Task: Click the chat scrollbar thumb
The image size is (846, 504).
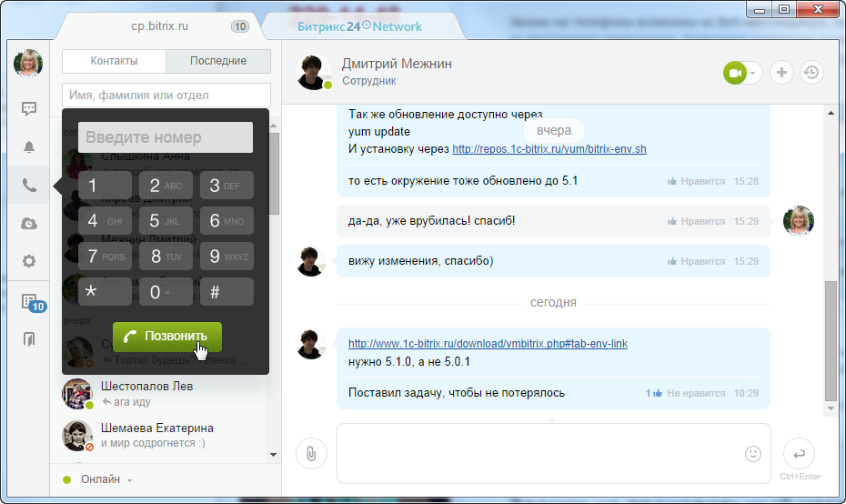Action: pos(831,341)
